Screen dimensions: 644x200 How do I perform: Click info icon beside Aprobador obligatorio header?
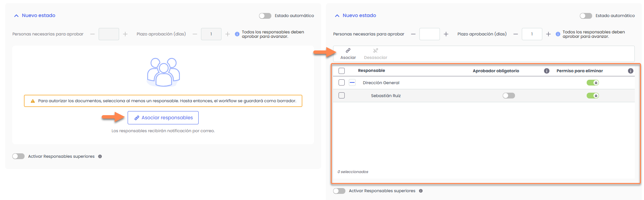pyautogui.click(x=546, y=71)
